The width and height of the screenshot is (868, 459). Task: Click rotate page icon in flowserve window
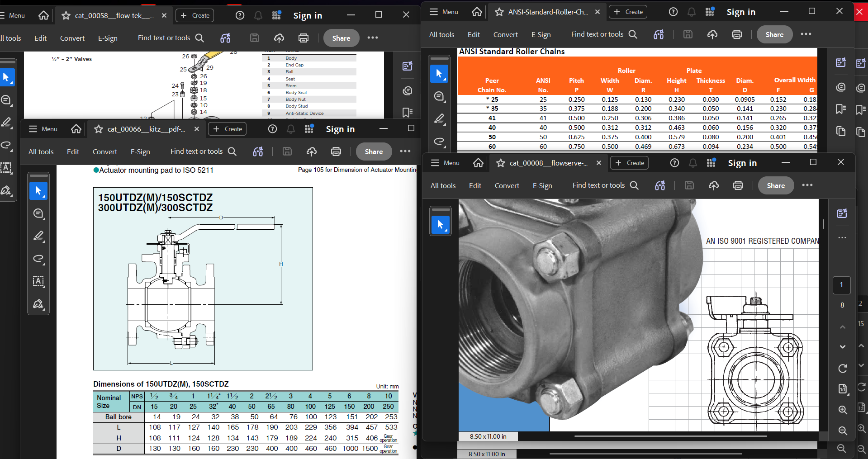click(x=843, y=369)
